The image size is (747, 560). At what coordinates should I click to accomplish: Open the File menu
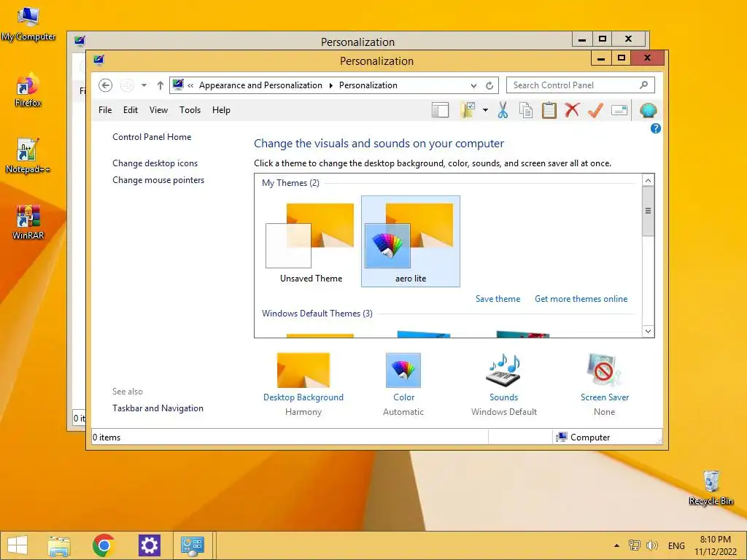105,110
